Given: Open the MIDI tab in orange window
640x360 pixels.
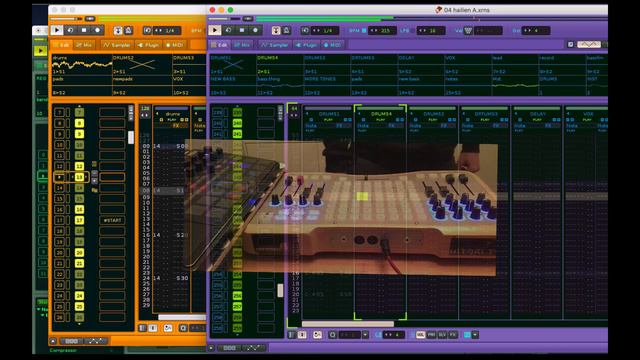Looking at the screenshot, I should point(174,45).
